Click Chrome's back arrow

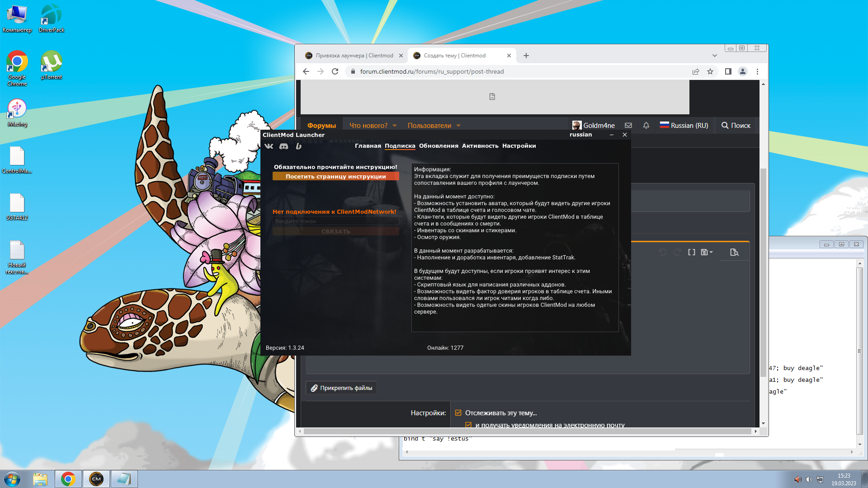306,71
